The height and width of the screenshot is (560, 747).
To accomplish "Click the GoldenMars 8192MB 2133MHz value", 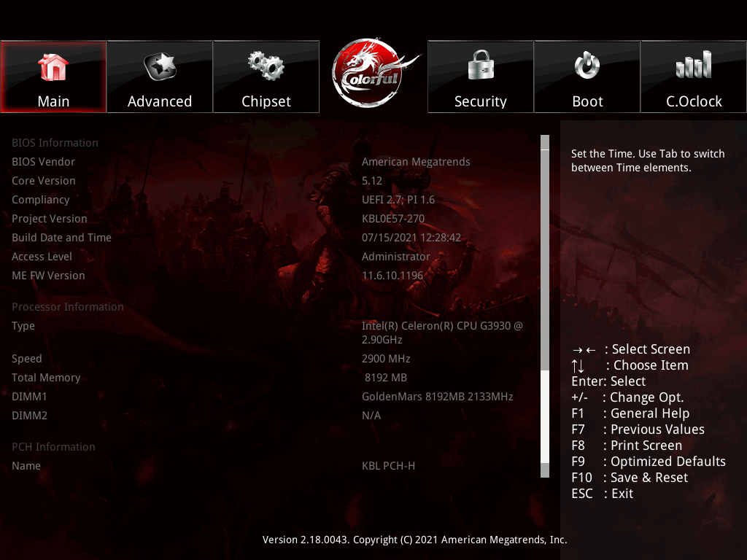I will point(438,397).
